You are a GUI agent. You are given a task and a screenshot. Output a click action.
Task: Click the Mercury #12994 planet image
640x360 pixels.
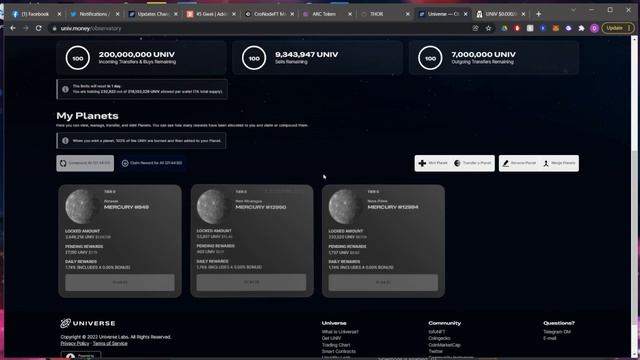click(346, 207)
